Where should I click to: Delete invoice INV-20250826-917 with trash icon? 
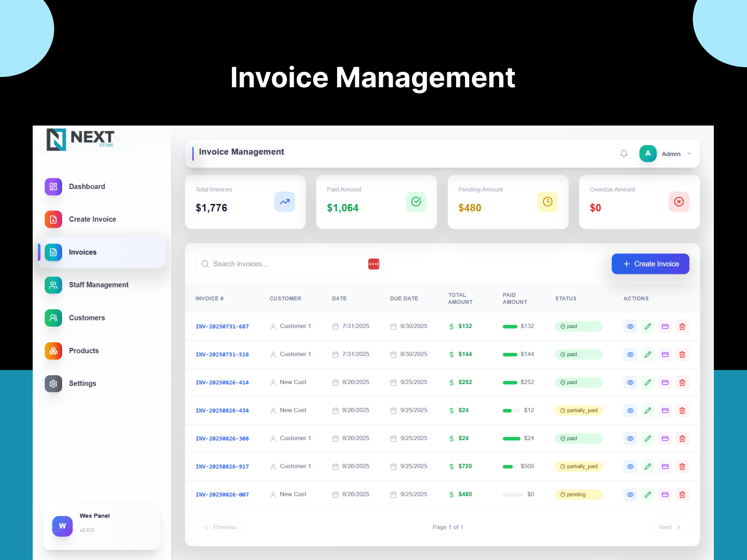[x=682, y=467]
